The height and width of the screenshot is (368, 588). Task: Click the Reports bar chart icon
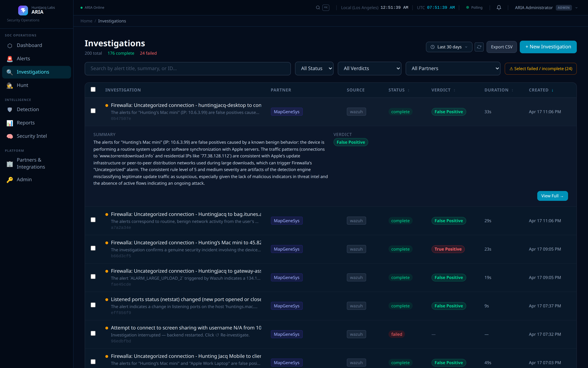10,123
